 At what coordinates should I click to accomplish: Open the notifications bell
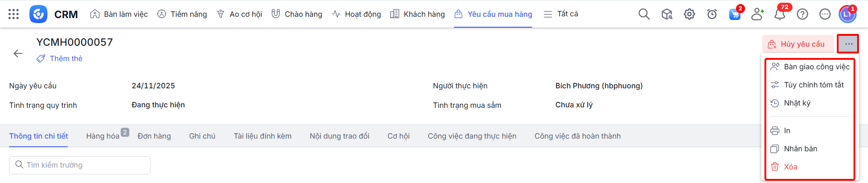pos(780,14)
